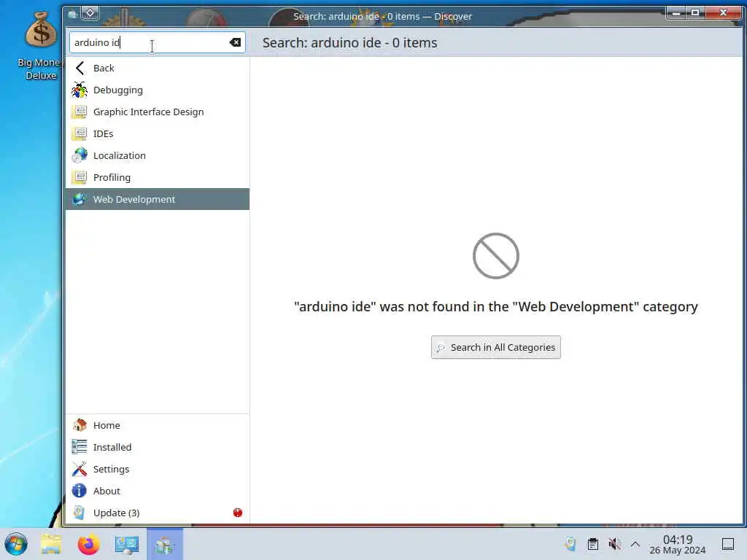Select the Debugging category
This screenshot has height=560, width=747.
(x=158, y=90)
